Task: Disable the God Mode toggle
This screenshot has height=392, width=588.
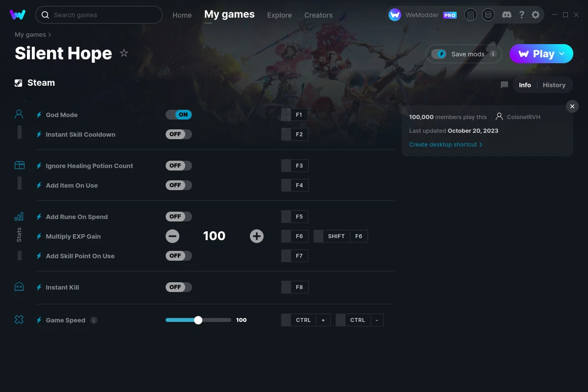Action: coord(179,115)
